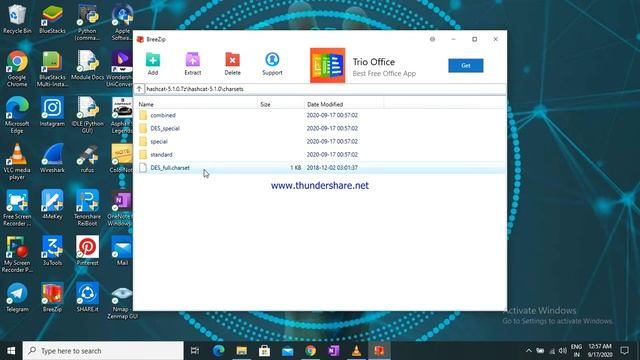640x360 pixels.
Task: Open OneNote from the taskbar
Action: point(333,351)
